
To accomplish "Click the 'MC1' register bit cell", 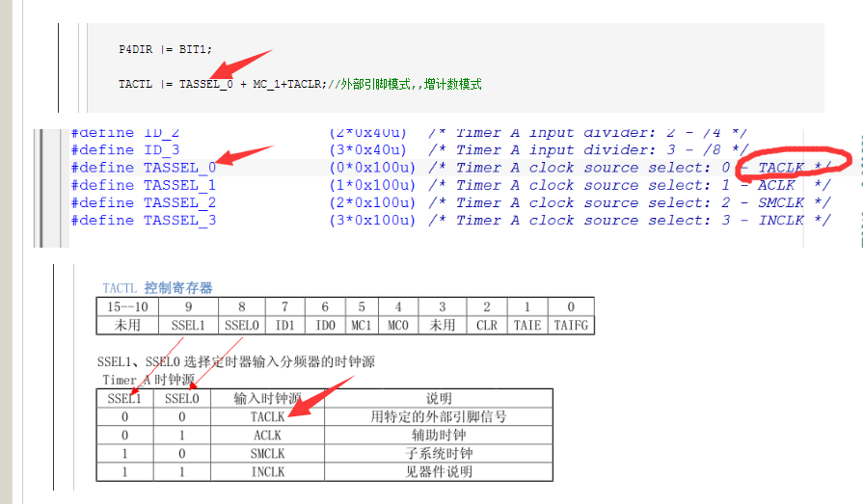I will tap(361, 325).
